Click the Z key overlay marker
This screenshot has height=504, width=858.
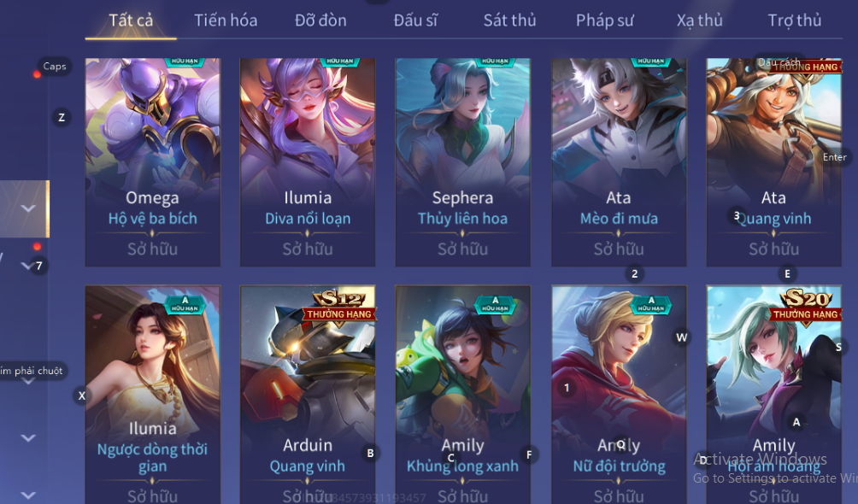62,117
